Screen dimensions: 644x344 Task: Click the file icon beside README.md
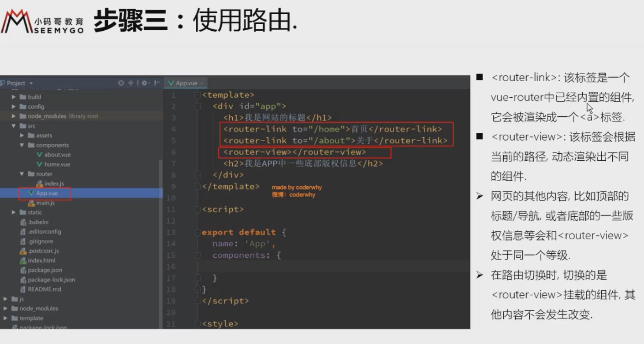(23, 289)
